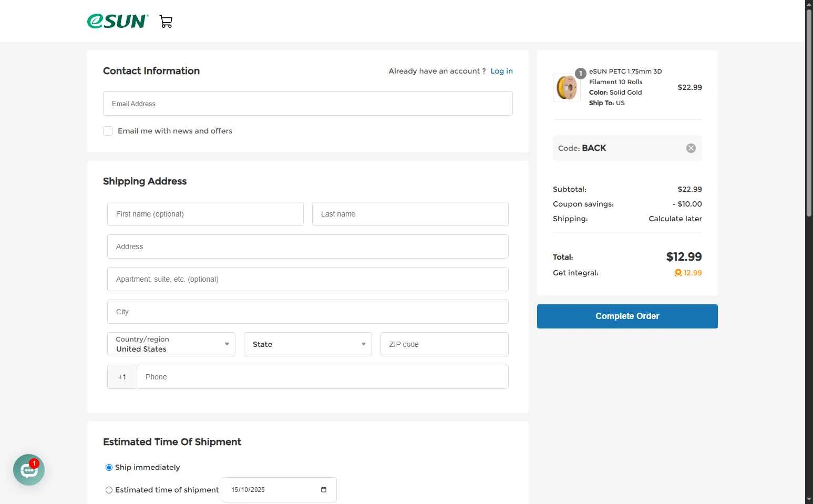Click the First name (optional) field

click(205, 214)
